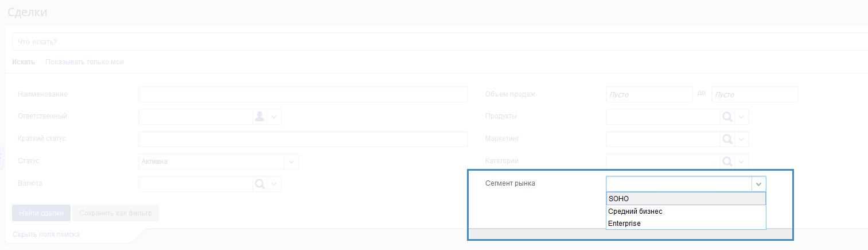Open the Продукты dropdown arrow

click(x=742, y=117)
